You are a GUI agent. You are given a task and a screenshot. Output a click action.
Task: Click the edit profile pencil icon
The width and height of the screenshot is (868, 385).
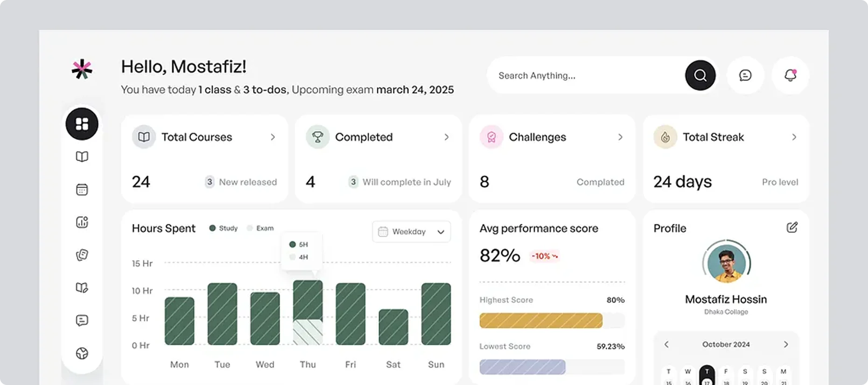792,227
